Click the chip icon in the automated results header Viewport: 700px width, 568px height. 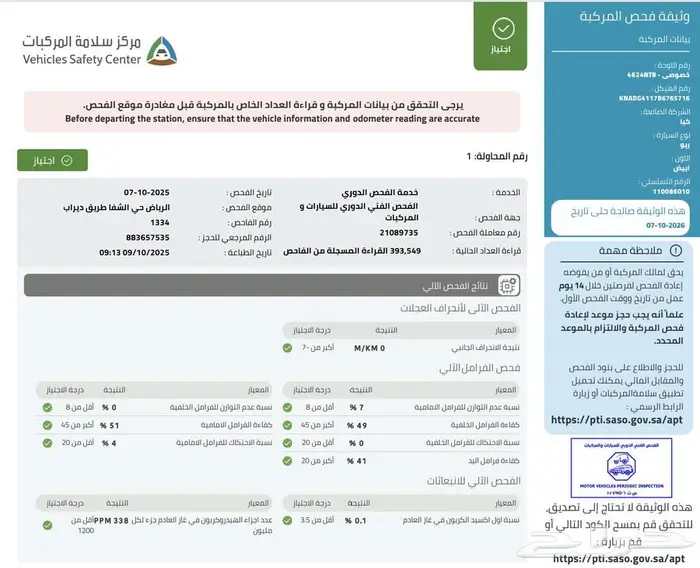click(509, 286)
